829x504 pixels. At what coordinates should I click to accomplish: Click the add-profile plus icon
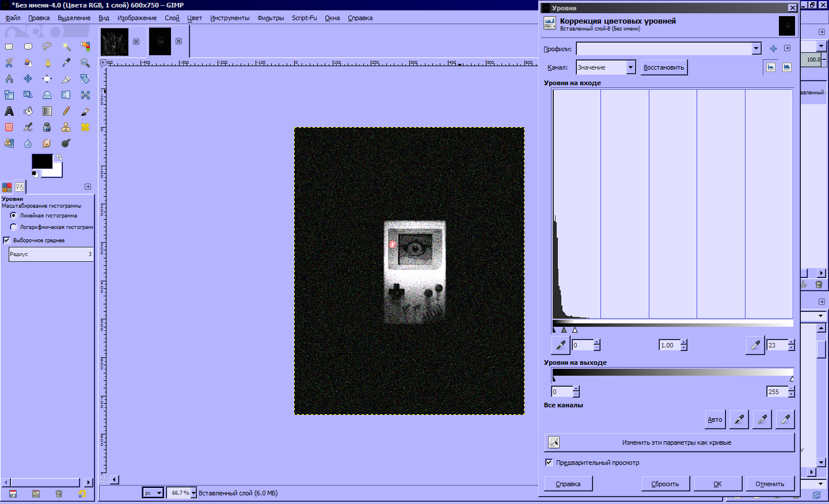coord(773,49)
